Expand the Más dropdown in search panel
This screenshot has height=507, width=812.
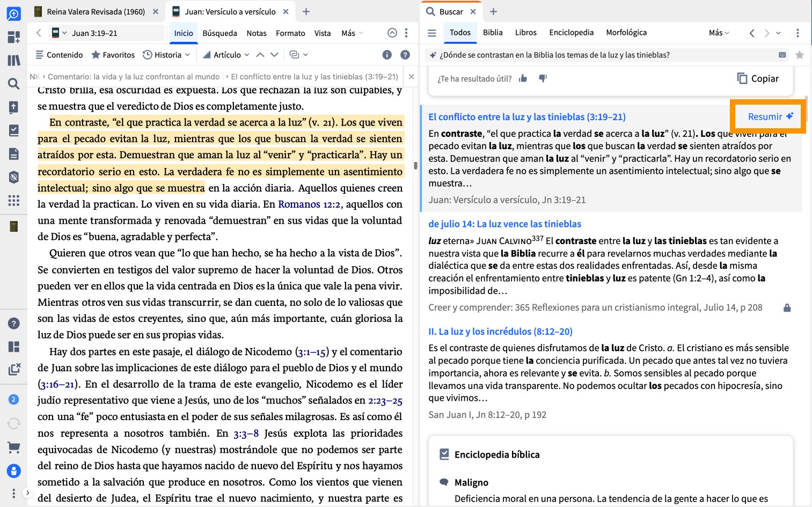[x=719, y=33]
